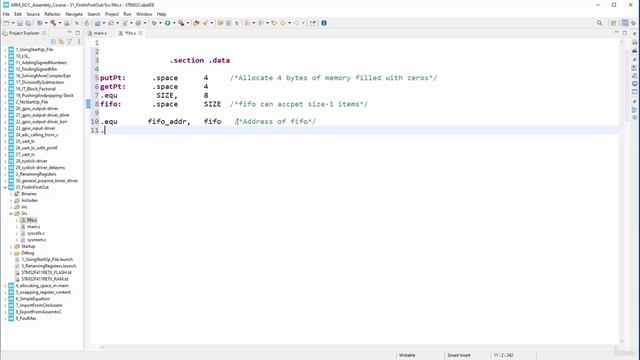The image size is (640, 360).
Task: Click the Smart Insert status bar entry
Action: (x=459, y=356)
